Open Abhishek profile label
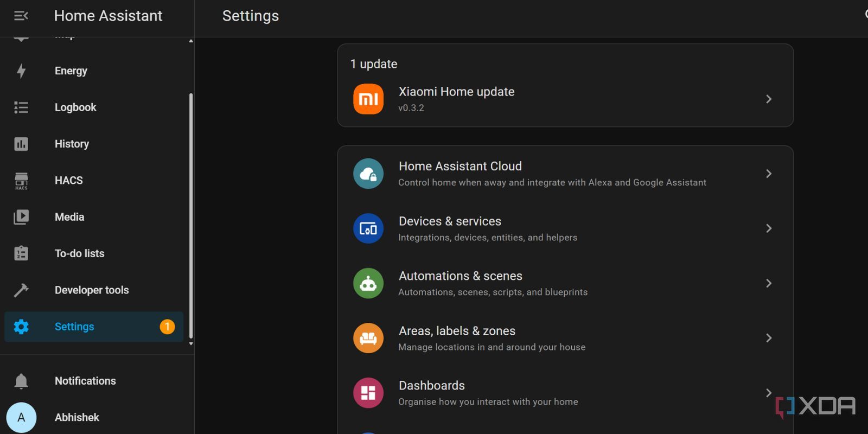 pyautogui.click(x=77, y=417)
